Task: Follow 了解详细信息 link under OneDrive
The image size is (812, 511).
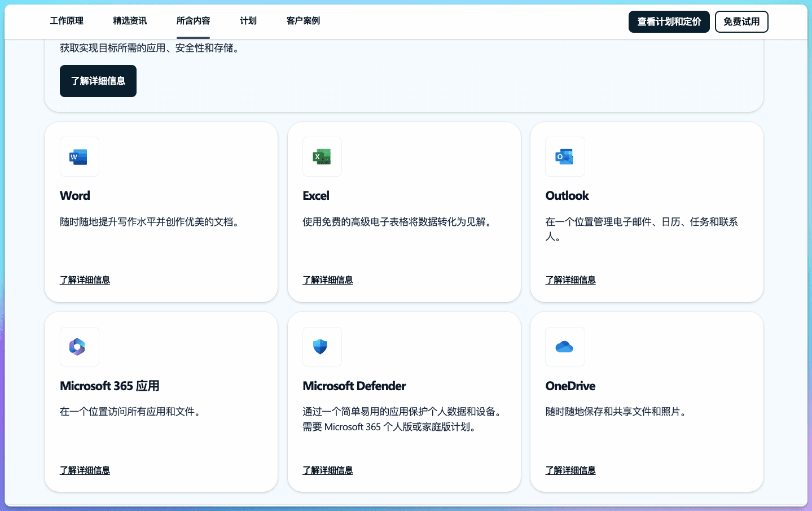Action: click(x=570, y=470)
